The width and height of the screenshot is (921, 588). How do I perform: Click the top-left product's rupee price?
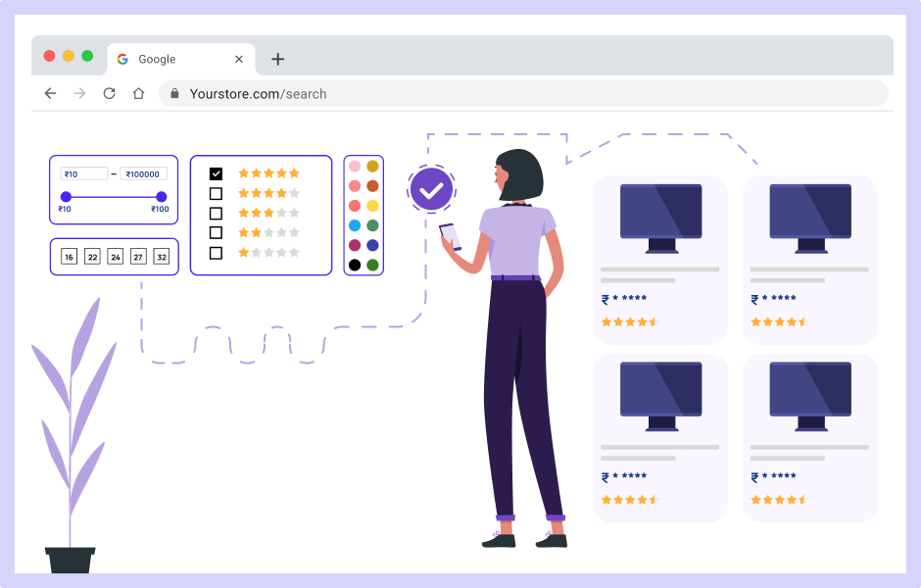click(624, 299)
